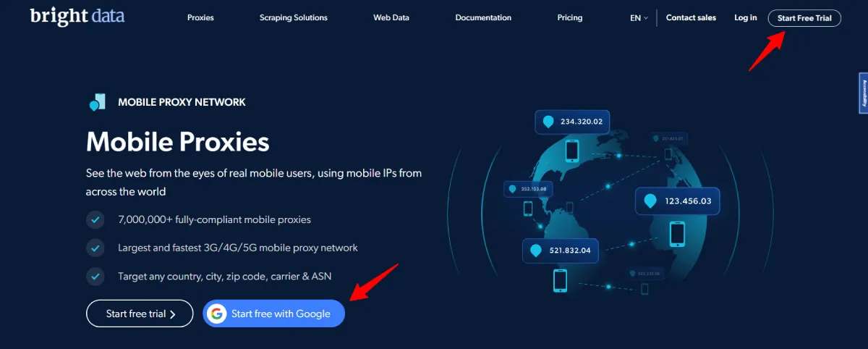The image size is (868, 349).
Task: Click checkmark beside 7,000,000+ fully-compliant proxies
Action: coord(95,219)
